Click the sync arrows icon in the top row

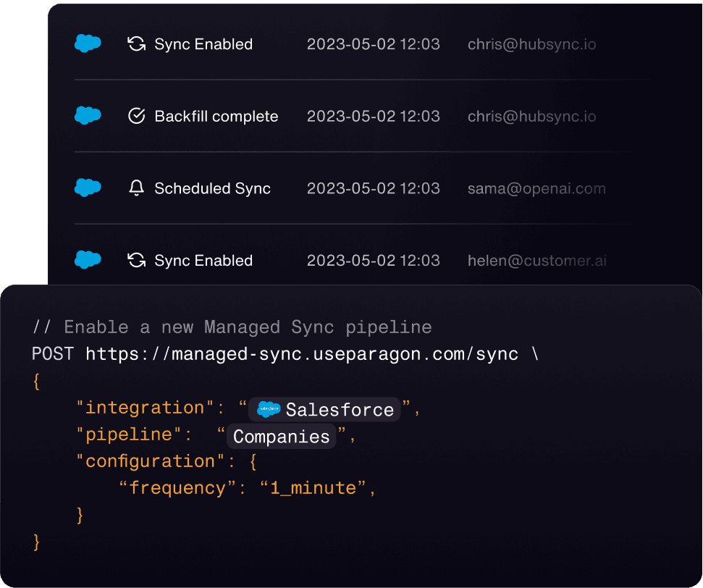pos(136,44)
